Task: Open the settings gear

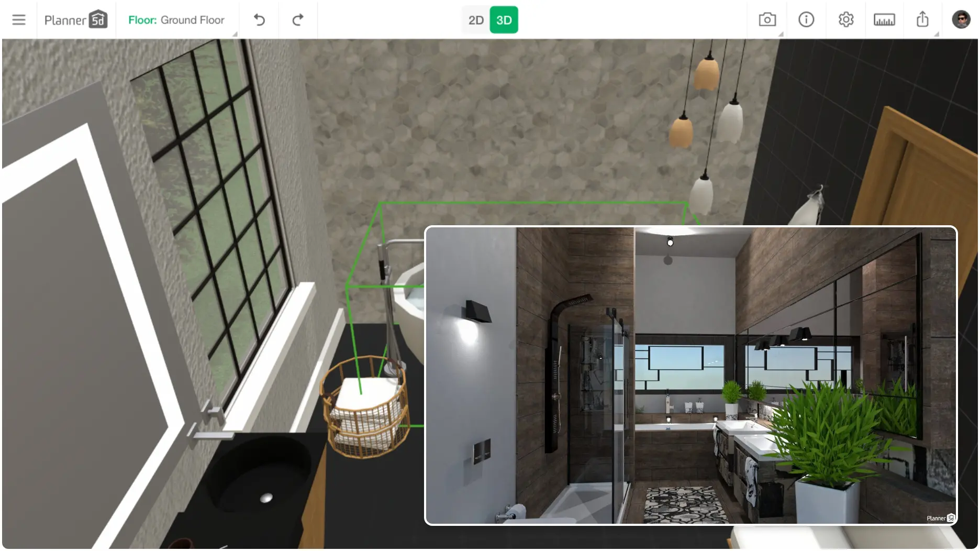Action: (845, 20)
